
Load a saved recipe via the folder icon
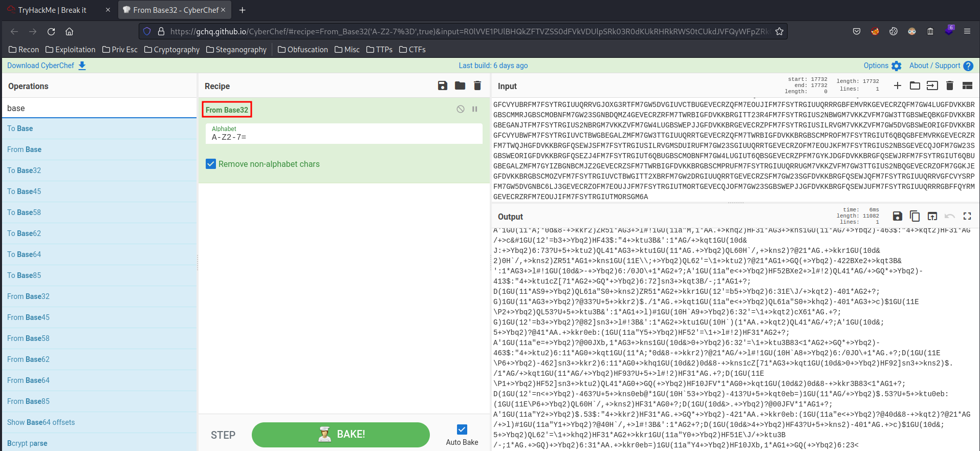point(460,85)
